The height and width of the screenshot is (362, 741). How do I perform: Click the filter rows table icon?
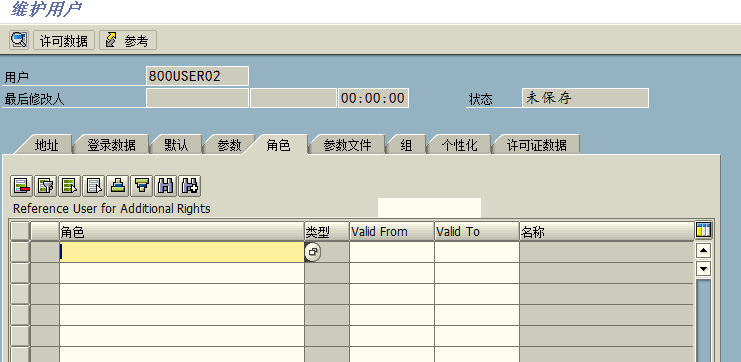point(46,186)
